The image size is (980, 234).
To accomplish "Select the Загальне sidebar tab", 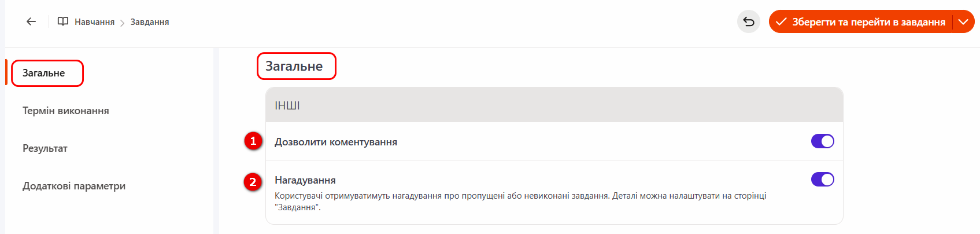I will 44,73.
